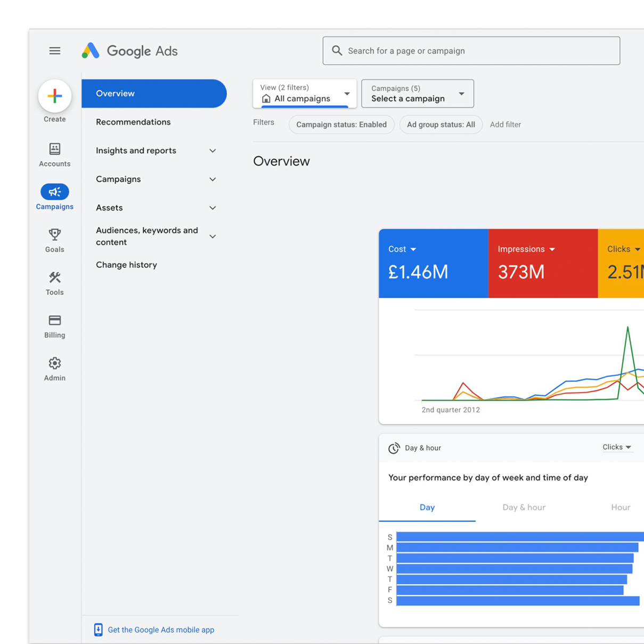Open Change history

tap(126, 265)
